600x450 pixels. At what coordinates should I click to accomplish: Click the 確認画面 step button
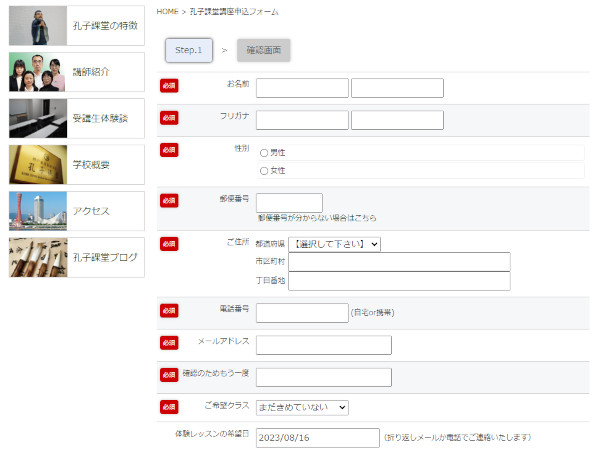coord(264,49)
